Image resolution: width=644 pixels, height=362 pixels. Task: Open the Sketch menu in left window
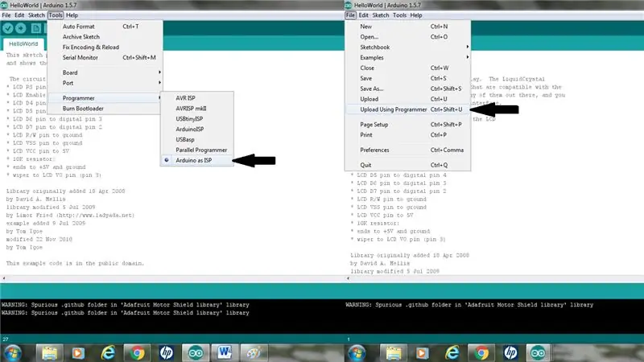click(36, 15)
